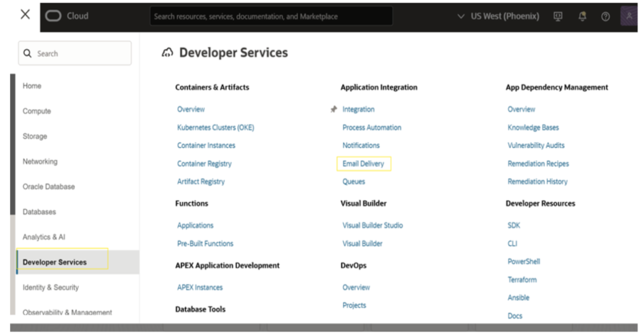The width and height of the screenshot is (644, 335).
Task: Open the help question mark icon
Action: (606, 16)
